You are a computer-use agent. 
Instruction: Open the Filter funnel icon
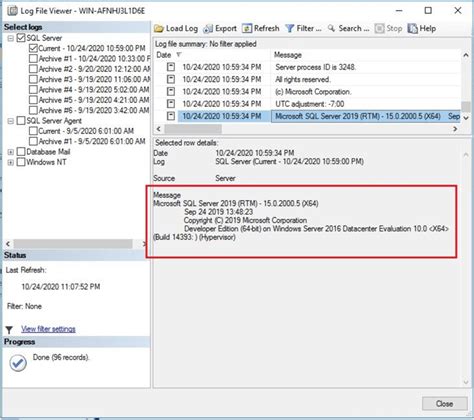pyautogui.click(x=290, y=29)
